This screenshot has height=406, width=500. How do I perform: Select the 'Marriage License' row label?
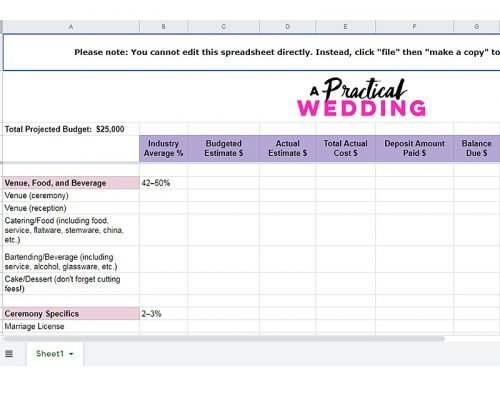coord(71,326)
